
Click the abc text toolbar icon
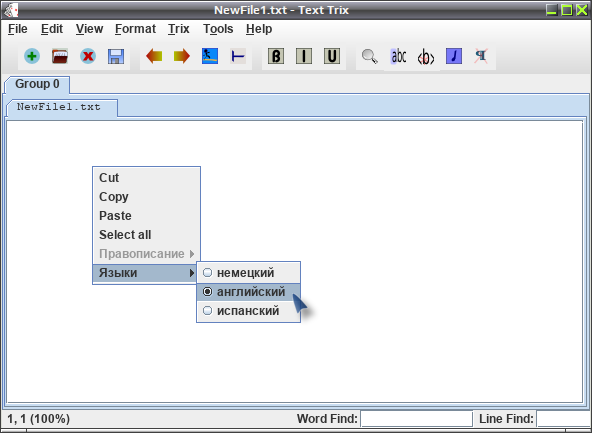click(398, 57)
